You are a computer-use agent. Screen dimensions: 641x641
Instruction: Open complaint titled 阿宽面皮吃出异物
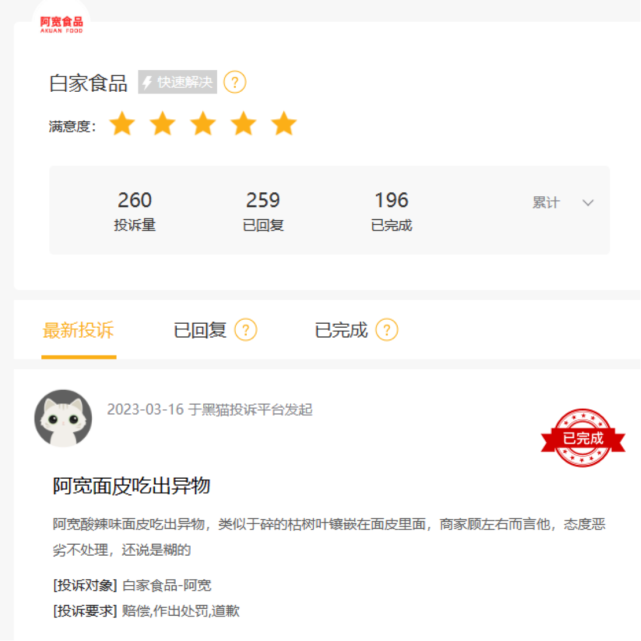(131, 486)
